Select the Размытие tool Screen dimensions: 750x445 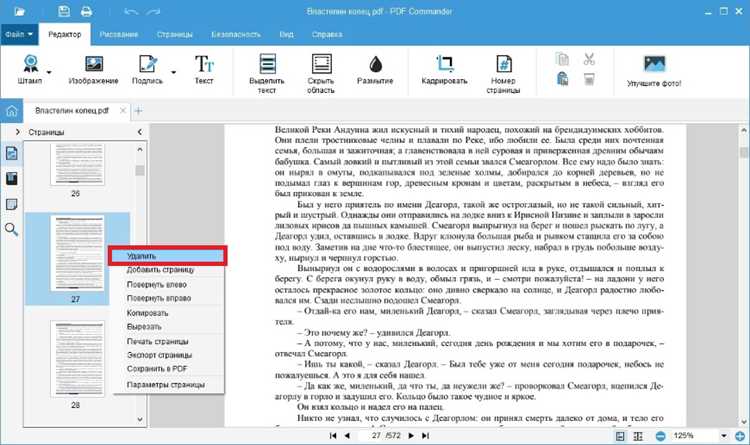(375, 70)
